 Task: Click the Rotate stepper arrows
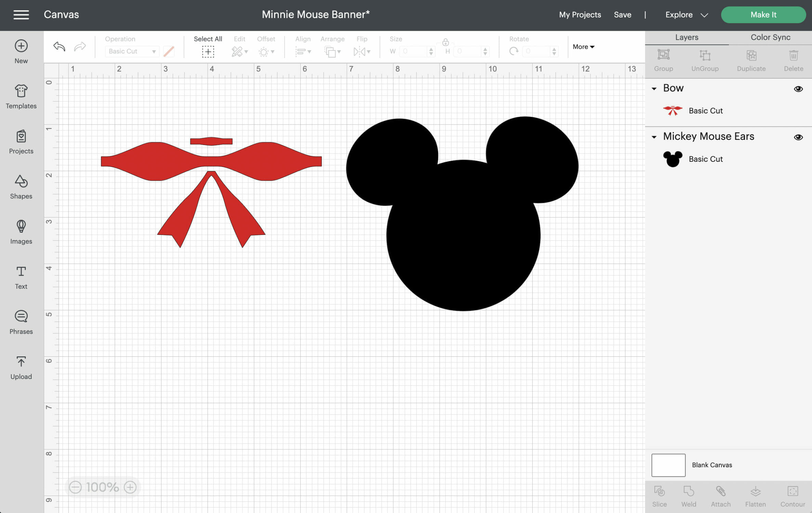click(554, 51)
